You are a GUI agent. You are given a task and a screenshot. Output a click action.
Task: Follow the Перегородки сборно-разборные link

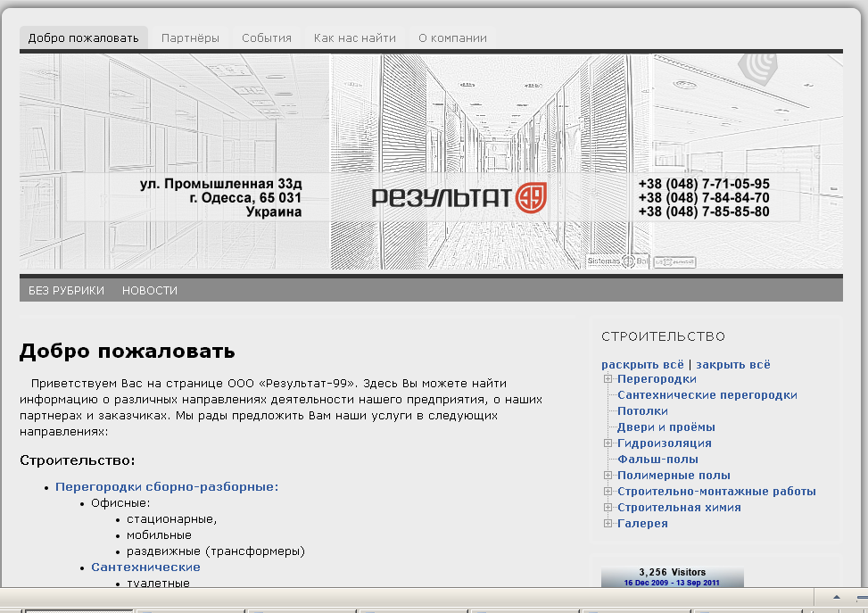[x=167, y=487]
